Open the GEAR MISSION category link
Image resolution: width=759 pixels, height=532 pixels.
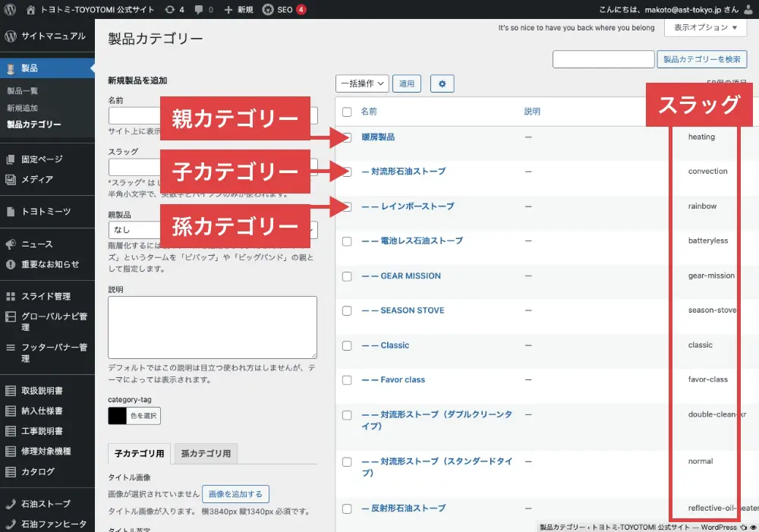(402, 276)
